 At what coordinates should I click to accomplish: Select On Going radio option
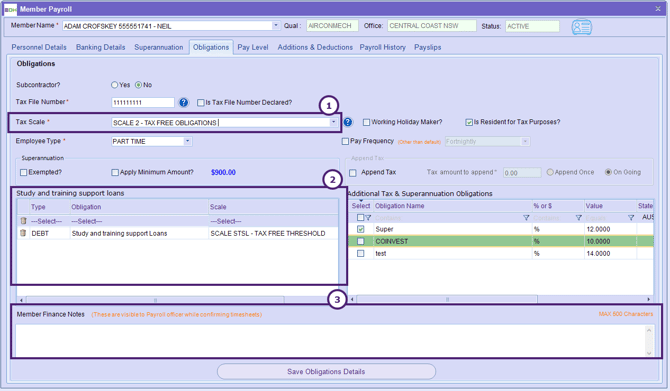pos(608,172)
